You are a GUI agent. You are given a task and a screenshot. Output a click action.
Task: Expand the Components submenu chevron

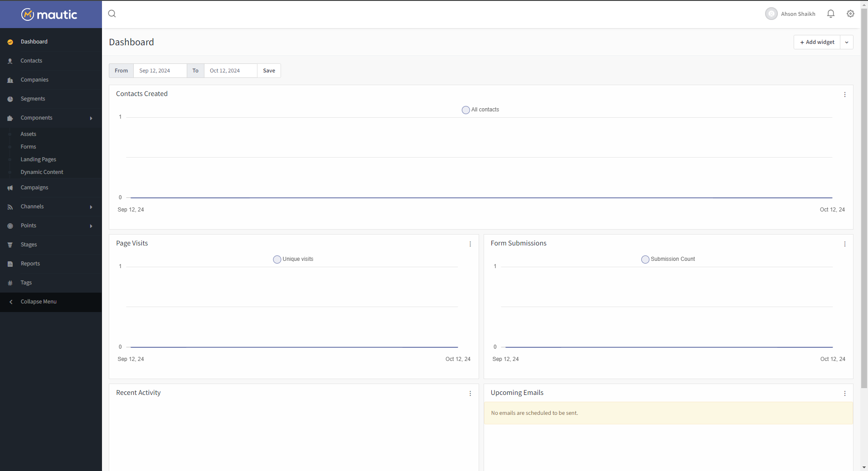[91, 118]
